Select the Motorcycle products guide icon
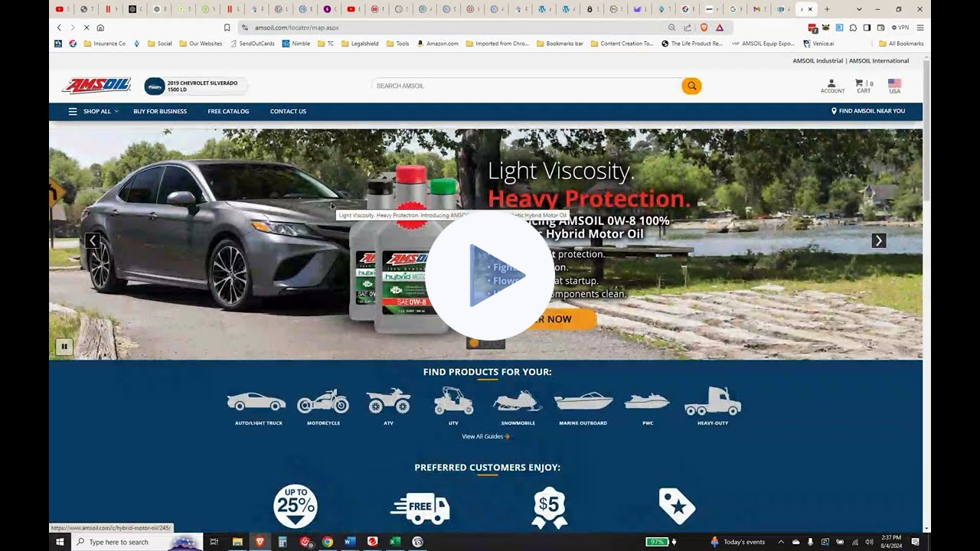980x551 pixels. point(322,402)
